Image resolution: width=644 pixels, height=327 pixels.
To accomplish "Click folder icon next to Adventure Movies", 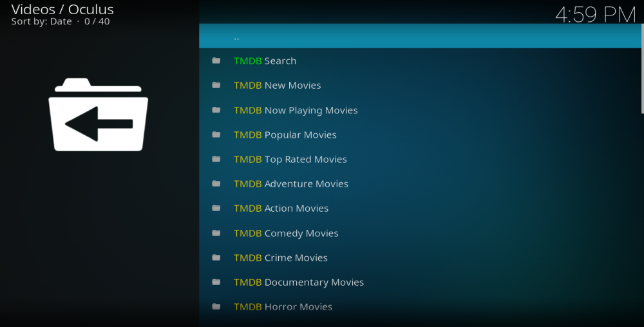I will [216, 184].
